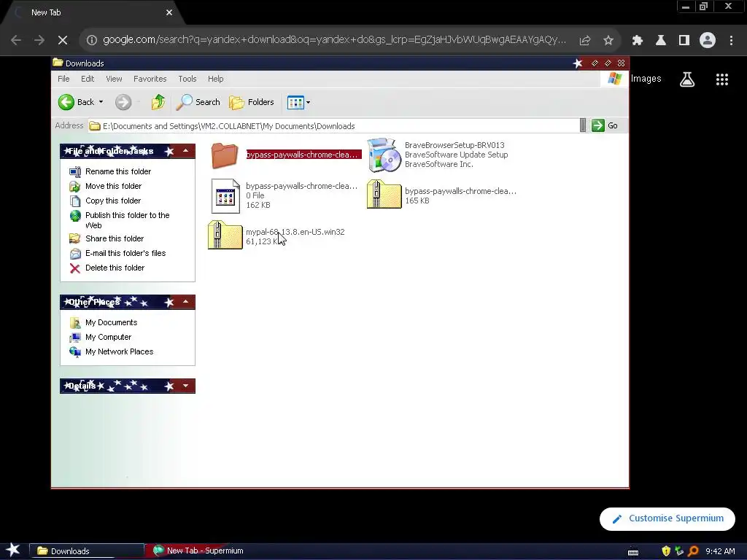Share this page from the address bar
747x560 pixels.
click(585, 41)
